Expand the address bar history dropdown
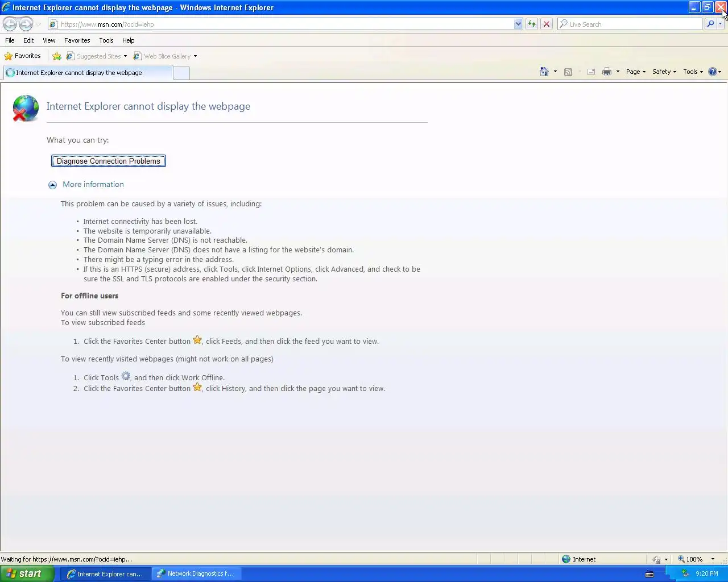Screen dimensions: 728x582 point(518,24)
